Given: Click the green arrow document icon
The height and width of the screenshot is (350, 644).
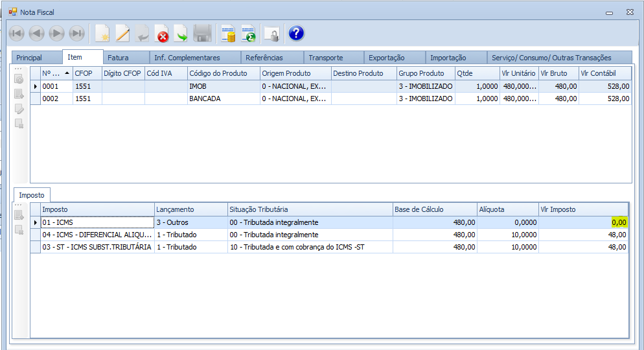Looking at the screenshot, I should coord(181,34).
